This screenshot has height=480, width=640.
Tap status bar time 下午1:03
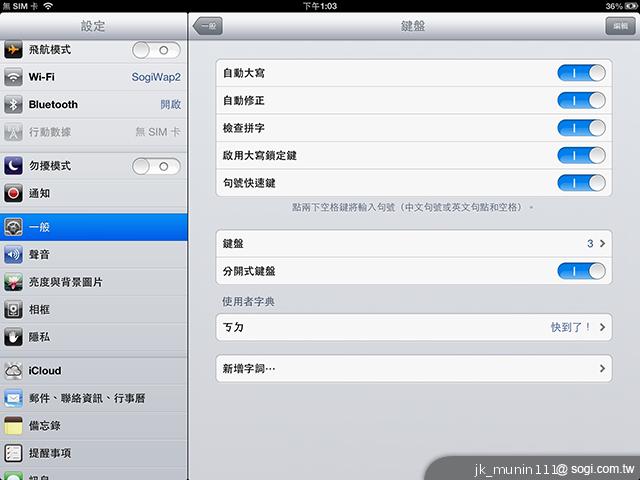coord(320,6)
